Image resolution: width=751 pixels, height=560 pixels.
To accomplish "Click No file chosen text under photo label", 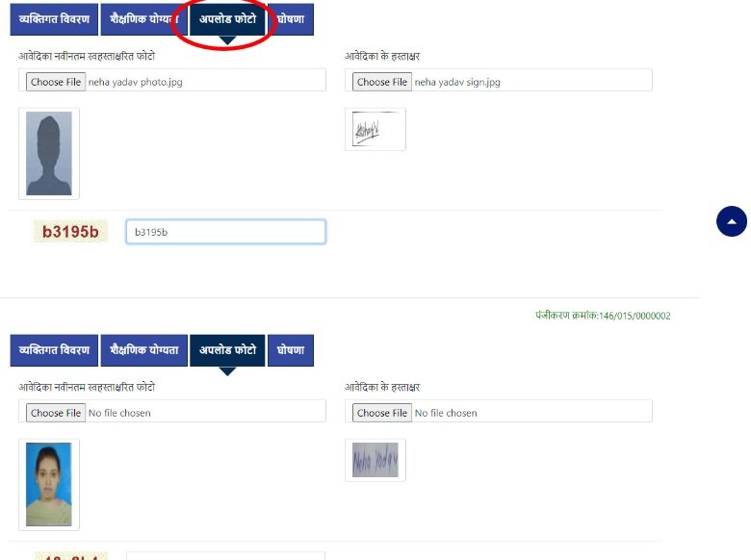I will click(x=119, y=413).
